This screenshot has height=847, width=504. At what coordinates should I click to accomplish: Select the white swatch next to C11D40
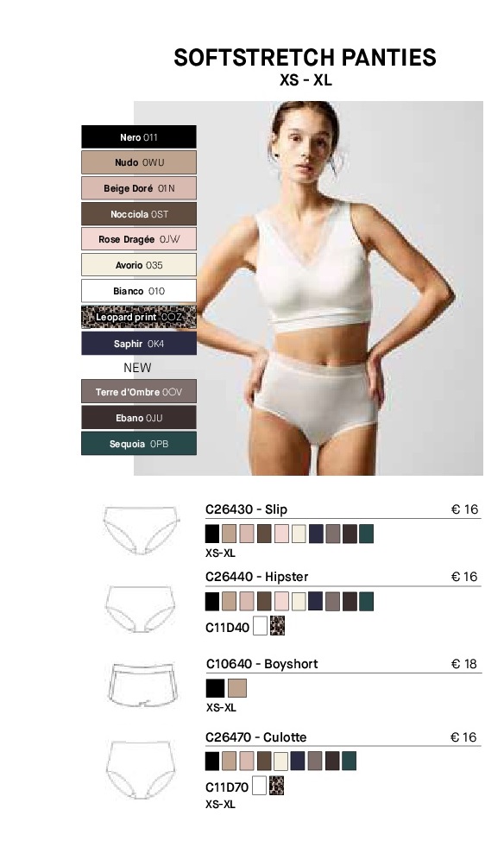point(261,626)
